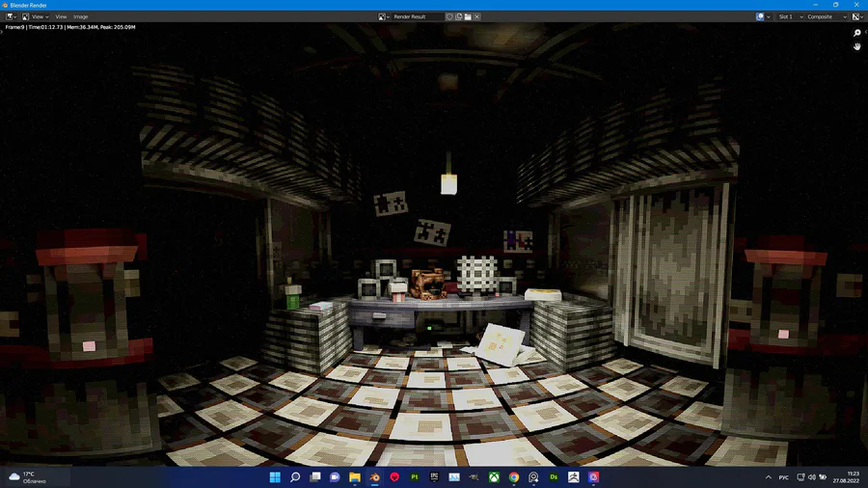The image size is (868, 488).
Task: Select the zoom magnifier gizmo
Action: click(x=857, y=33)
